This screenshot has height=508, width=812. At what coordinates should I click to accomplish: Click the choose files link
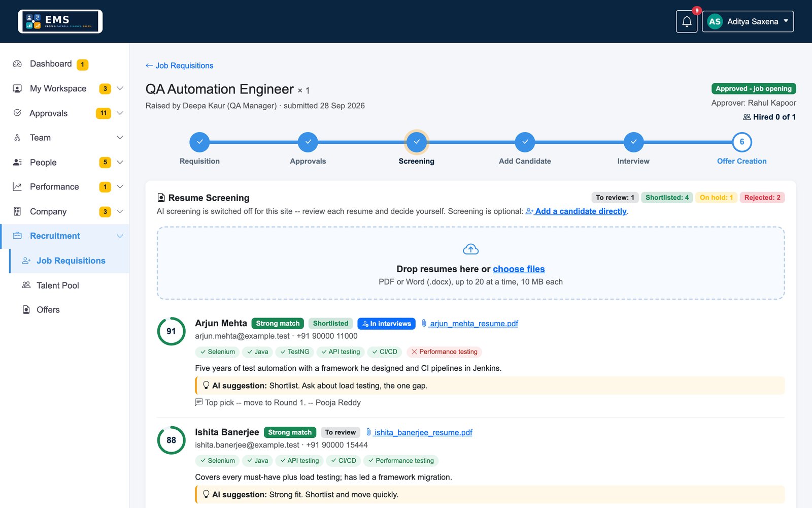point(519,269)
